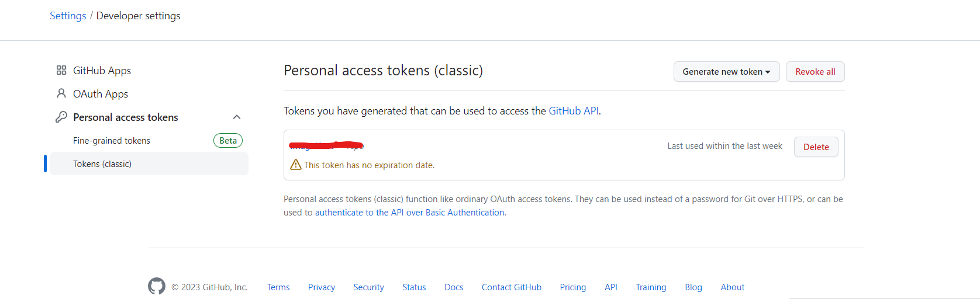Click the key icon beside Personal access tokens

(x=61, y=117)
